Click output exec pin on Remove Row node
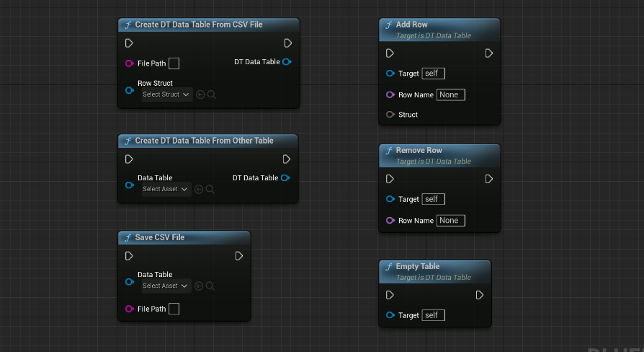The image size is (644, 352). click(x=488, y=179)
